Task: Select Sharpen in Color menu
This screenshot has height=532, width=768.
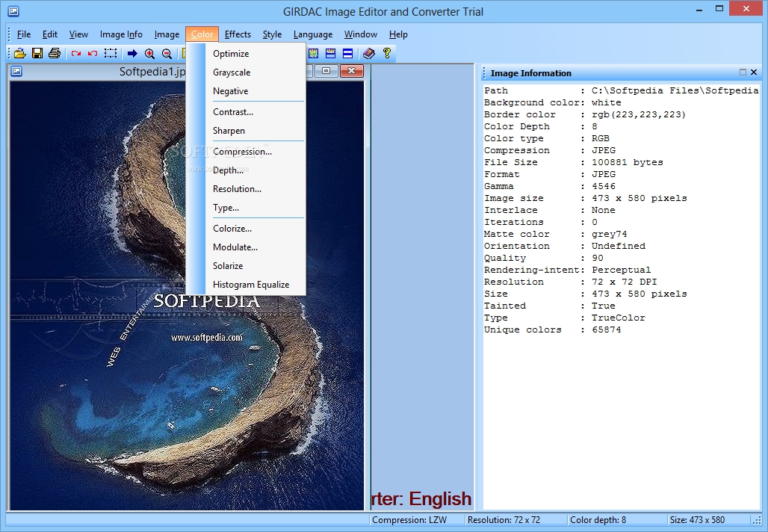Action: [x=246, y=131]
